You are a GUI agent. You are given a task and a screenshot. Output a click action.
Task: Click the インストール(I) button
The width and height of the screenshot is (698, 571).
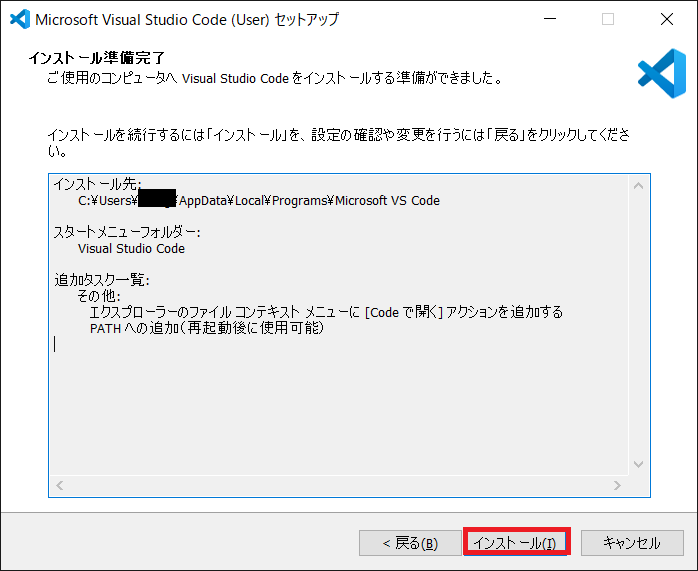point(516,543)
